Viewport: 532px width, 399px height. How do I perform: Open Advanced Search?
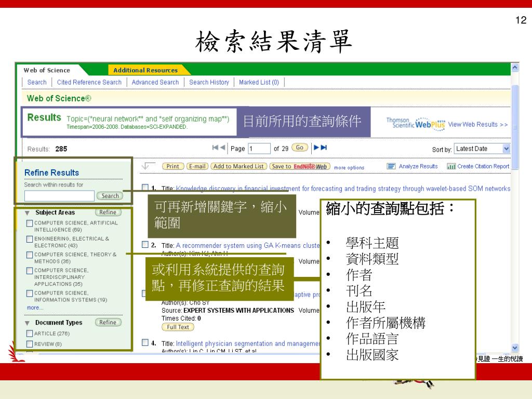(x=155, y=82)
